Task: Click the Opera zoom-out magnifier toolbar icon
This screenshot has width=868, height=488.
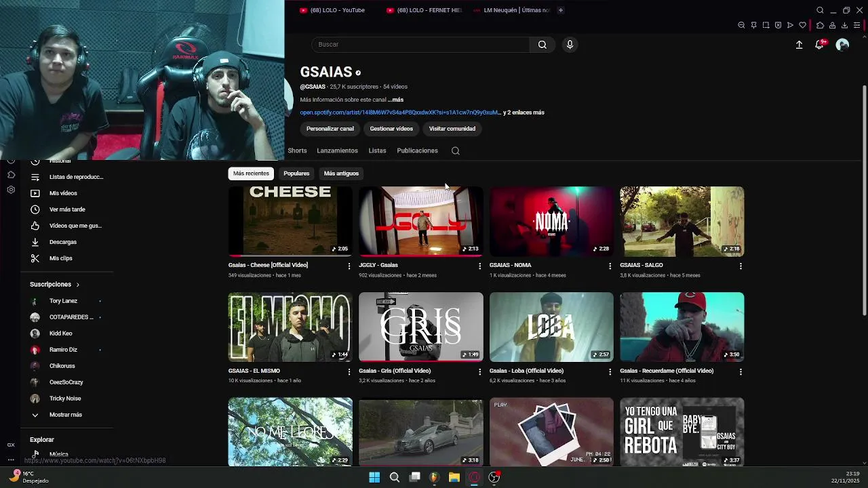Action: tap(741, 25)
